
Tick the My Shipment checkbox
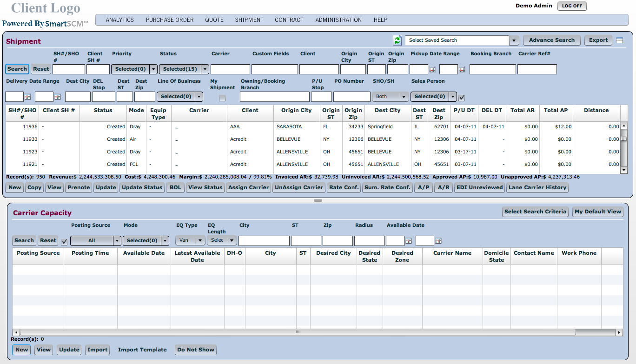(x=222, y=98)
